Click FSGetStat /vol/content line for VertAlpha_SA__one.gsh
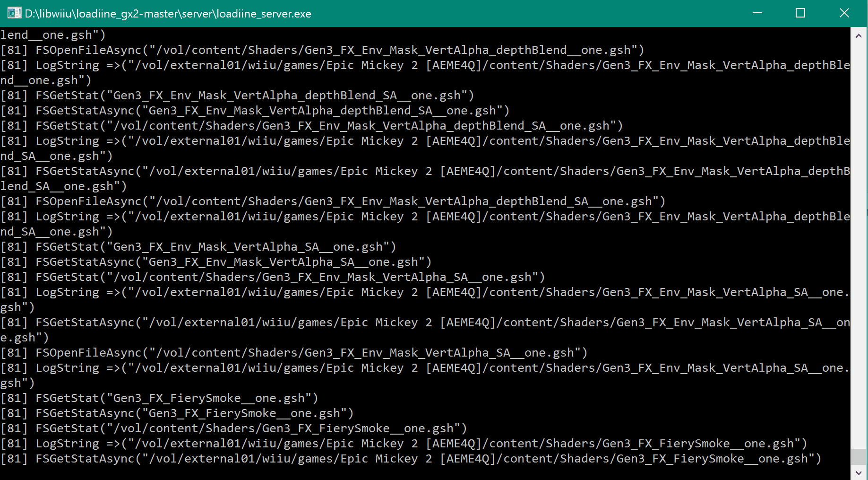This screenshot has height=480, width=868. (x=273, y=277)
